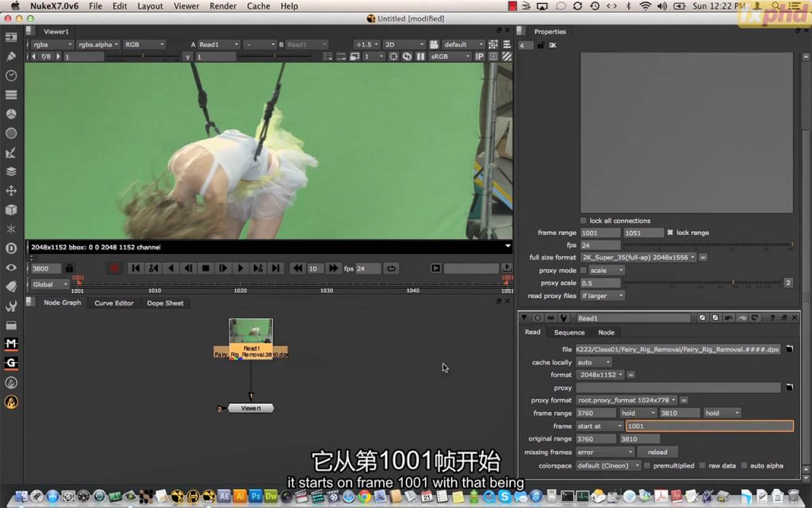Open the Read1 panel help question mark

click(x=772, y=317)
